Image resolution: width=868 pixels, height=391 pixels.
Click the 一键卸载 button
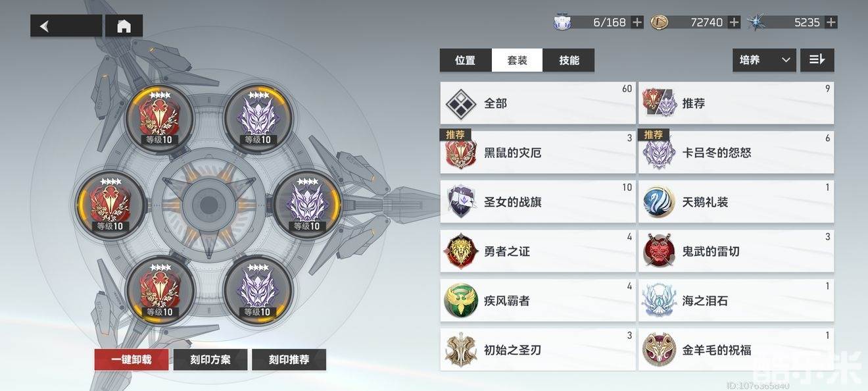[x=132, y=360]
